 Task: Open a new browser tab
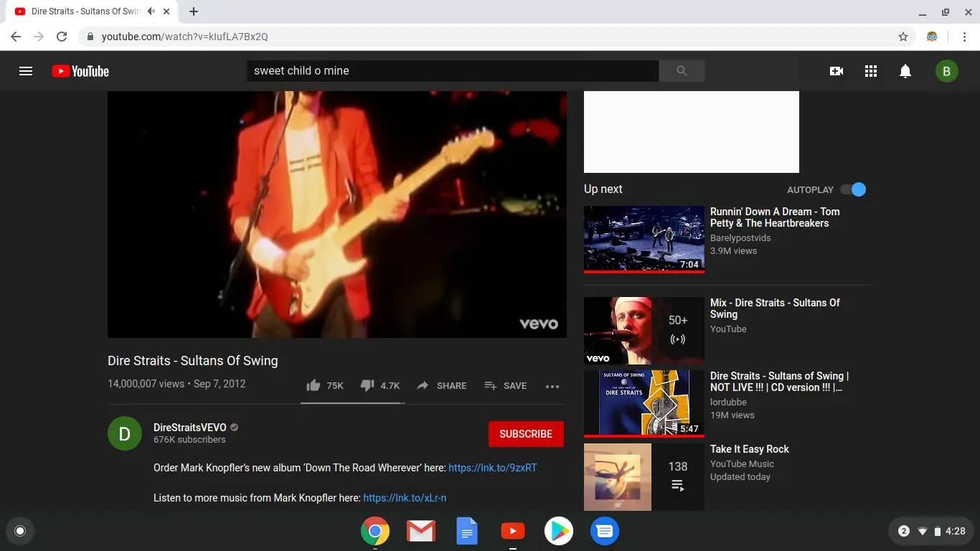(x=194, y=11)
